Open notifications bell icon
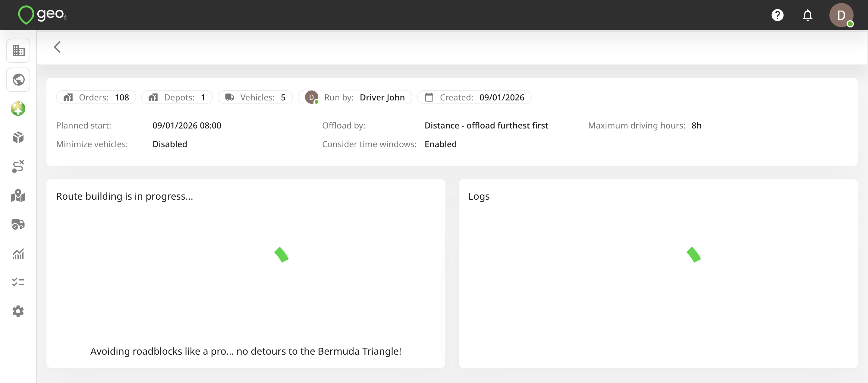This screenshot has width=868, height=383. point(808,15)
